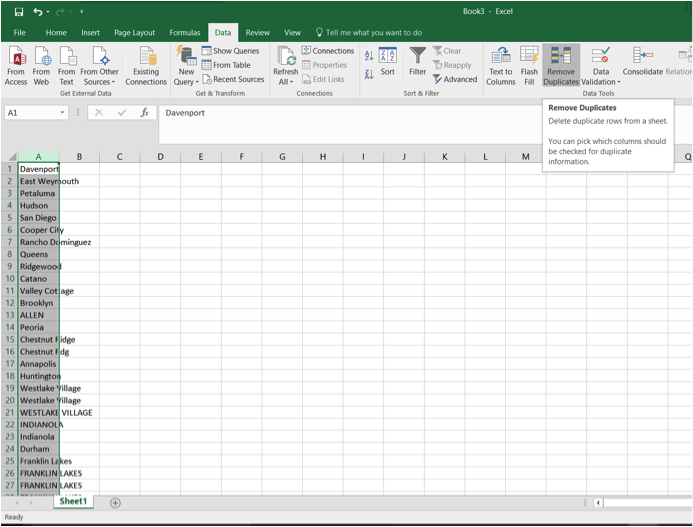The height and width of the screenshot is (527, 693).
Task: Click cell containing Petaluma
Action: pos(38,194)
